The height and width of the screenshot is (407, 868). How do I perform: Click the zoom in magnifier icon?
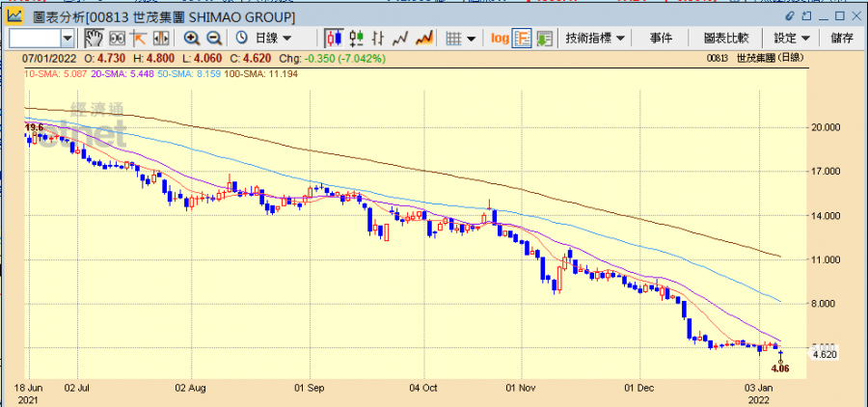[191, 39]
